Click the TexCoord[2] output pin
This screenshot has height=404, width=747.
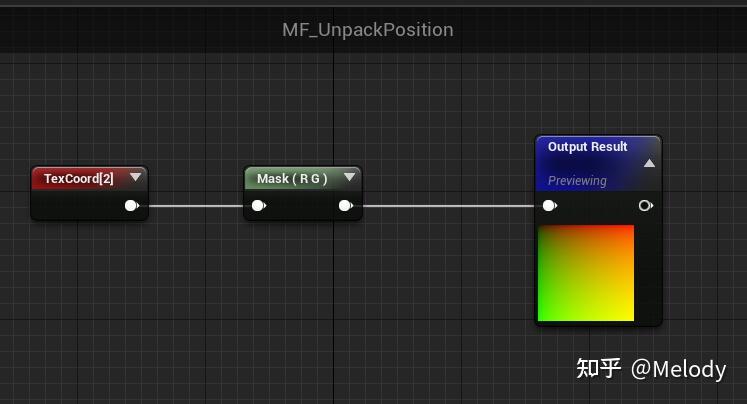point(131,206)
